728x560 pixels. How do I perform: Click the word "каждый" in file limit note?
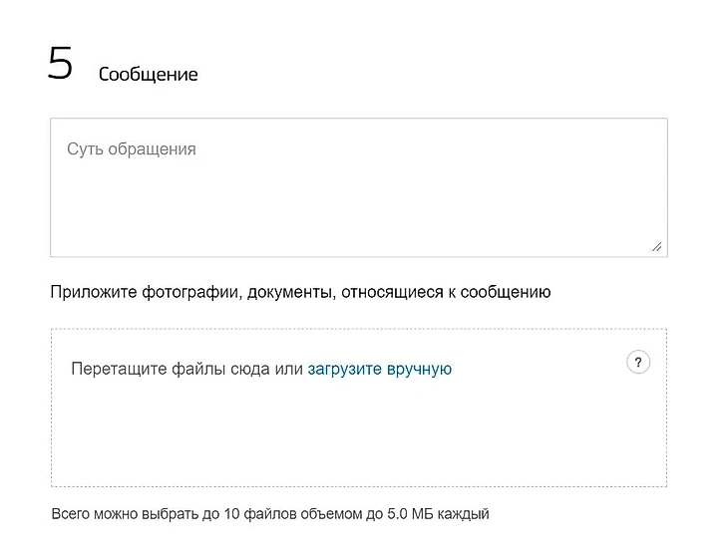pos(463,514)
